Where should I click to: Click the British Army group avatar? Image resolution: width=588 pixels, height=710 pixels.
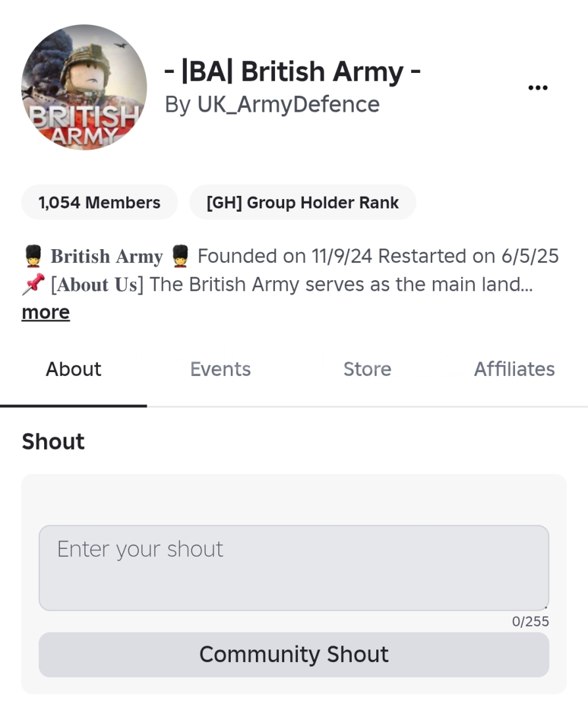[84, 87]
